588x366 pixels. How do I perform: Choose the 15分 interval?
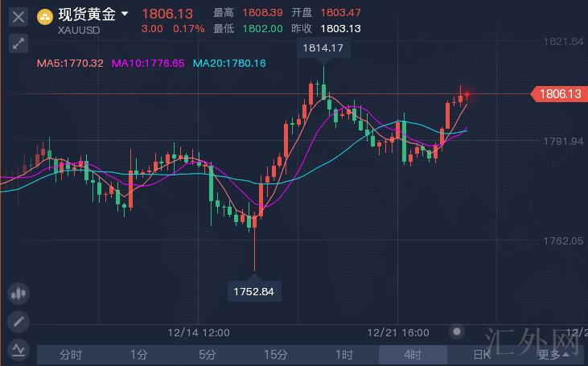tap(276, 355)
